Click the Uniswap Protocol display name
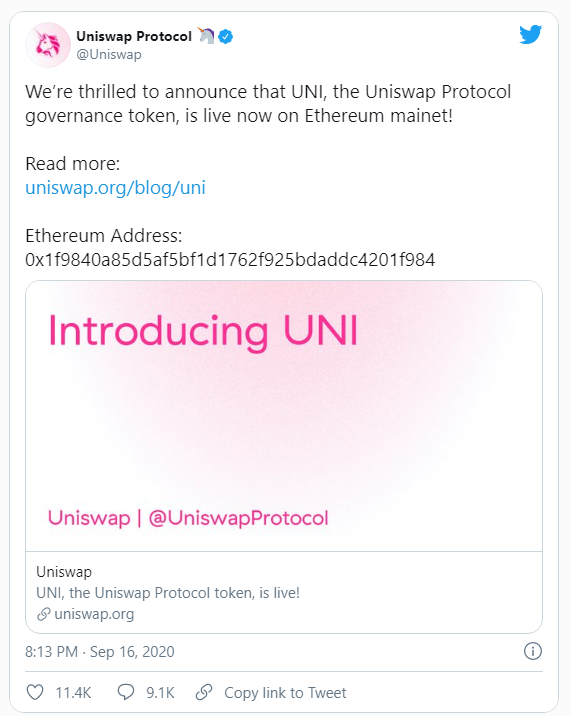Image resolution: width=571 pixels, height=720 pixels. pos(134,36)
